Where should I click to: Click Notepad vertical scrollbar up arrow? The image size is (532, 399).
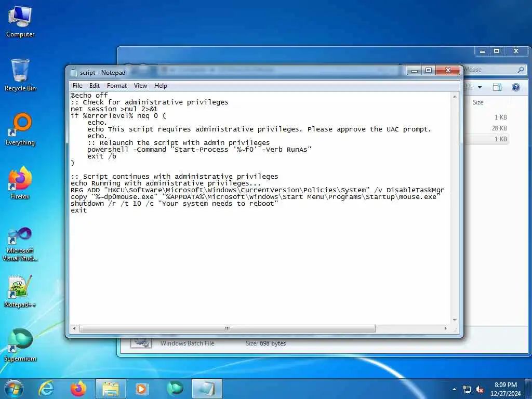455,97
